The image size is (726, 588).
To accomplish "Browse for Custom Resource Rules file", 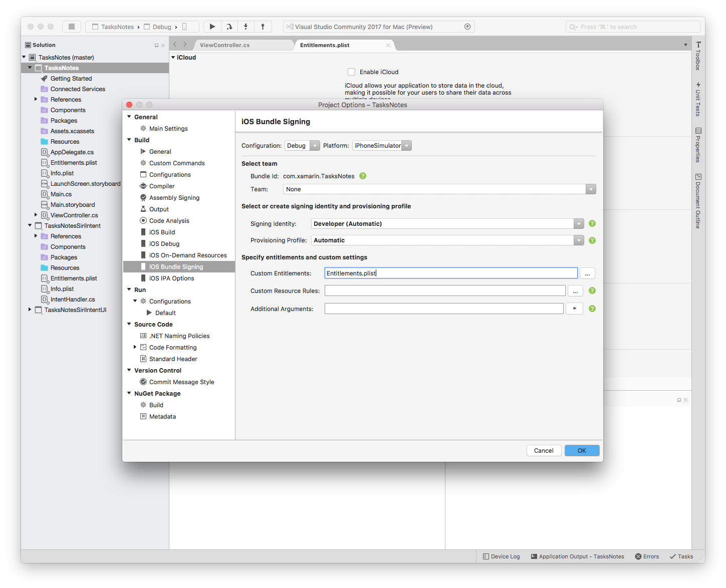I will [575, 291].
